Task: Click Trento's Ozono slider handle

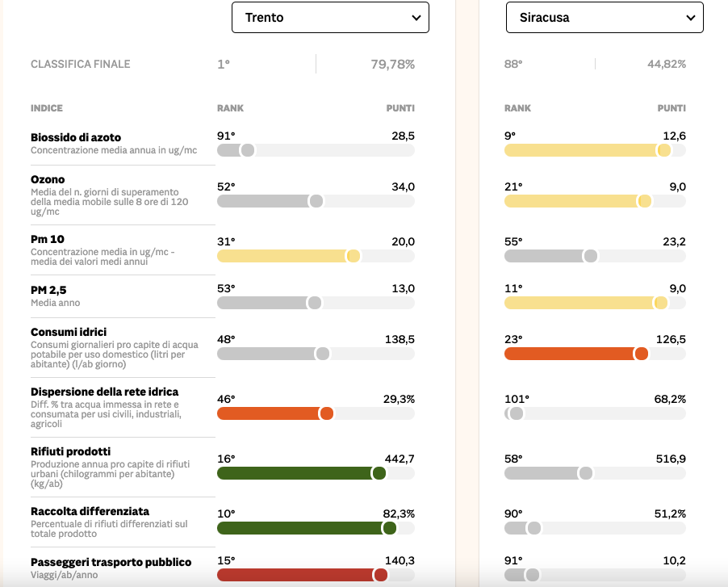Action: tap(316, 201)
